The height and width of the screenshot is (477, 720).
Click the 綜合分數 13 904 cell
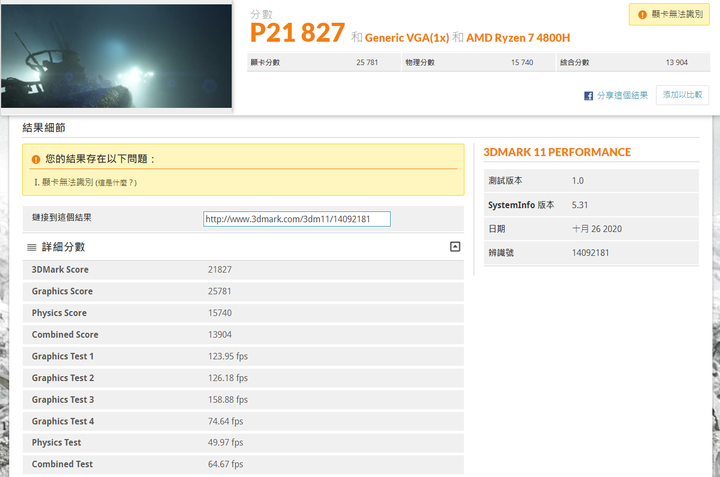[x=634, y=62]
